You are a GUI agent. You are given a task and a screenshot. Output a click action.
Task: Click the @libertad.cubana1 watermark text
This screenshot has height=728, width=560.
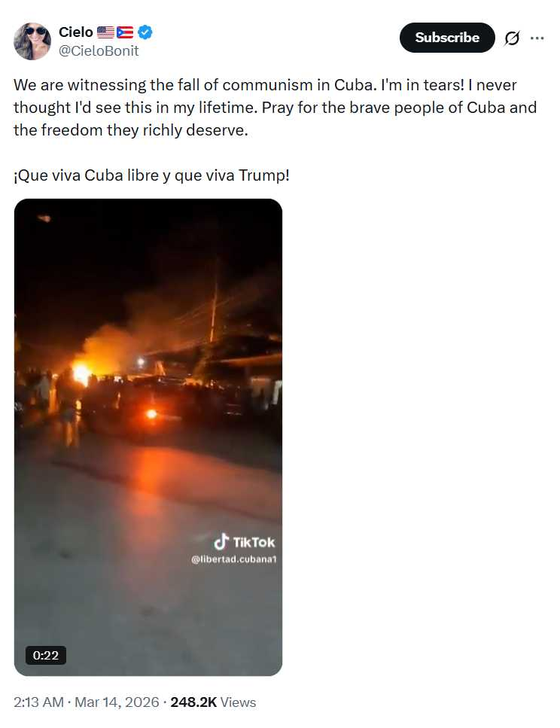[x=233, y=559]
